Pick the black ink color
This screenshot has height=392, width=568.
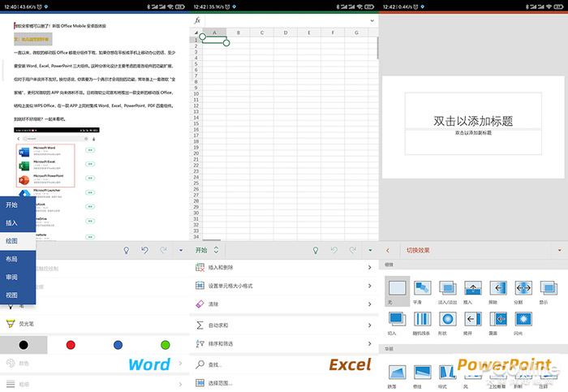24,345
